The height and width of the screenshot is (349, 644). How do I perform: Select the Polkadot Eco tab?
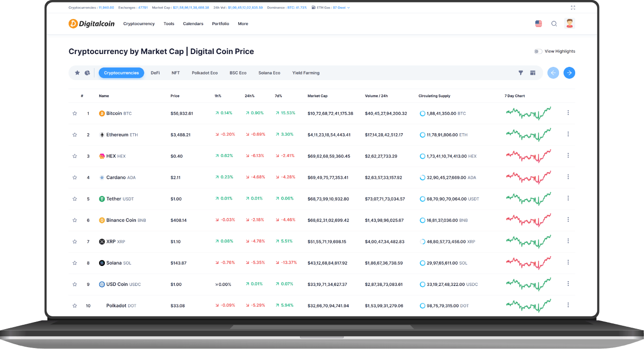point(205,73)
